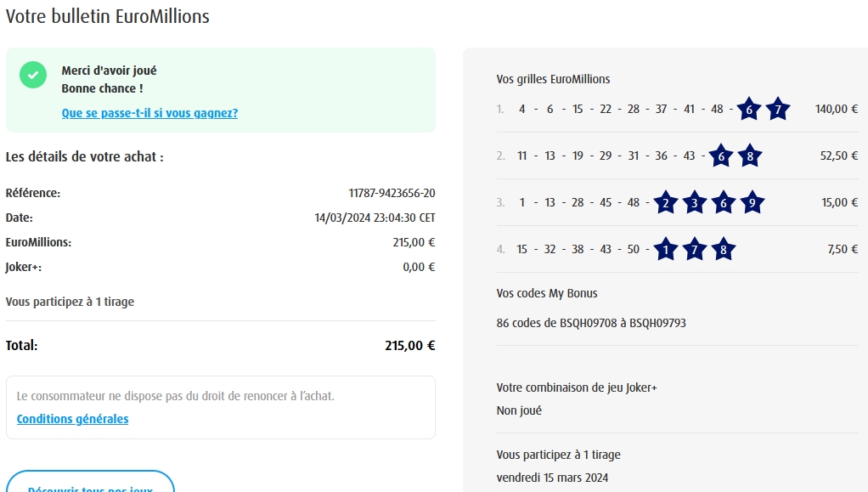
Task: Click the bold total amount 215,00 €
Action: 409,346
